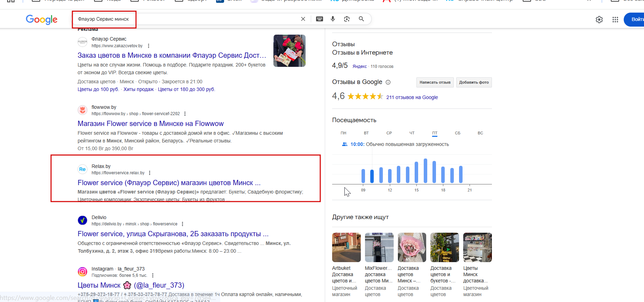This screenshot has width=644, height=302.
Task: Click the Instagram favicon
Action: tap(83, 272)
